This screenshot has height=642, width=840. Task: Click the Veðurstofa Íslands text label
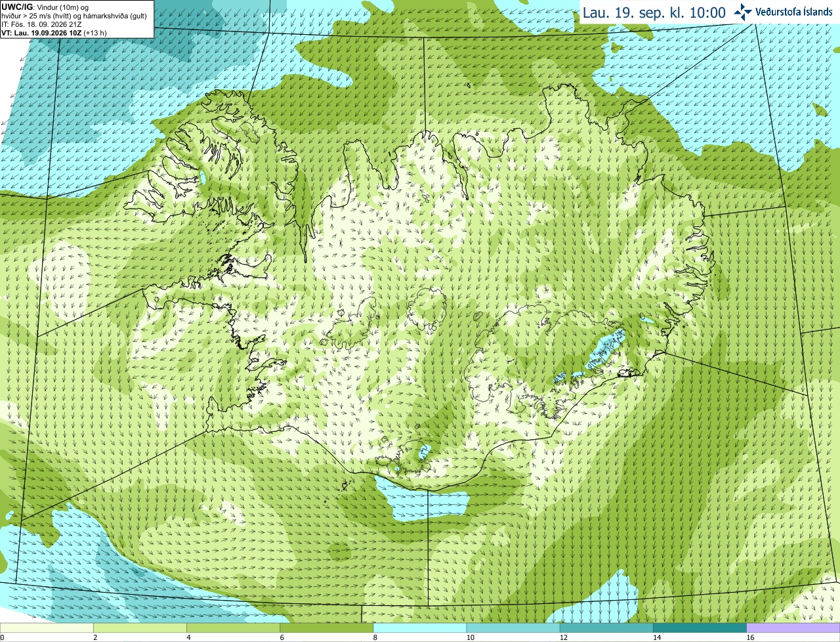[794, 12]
